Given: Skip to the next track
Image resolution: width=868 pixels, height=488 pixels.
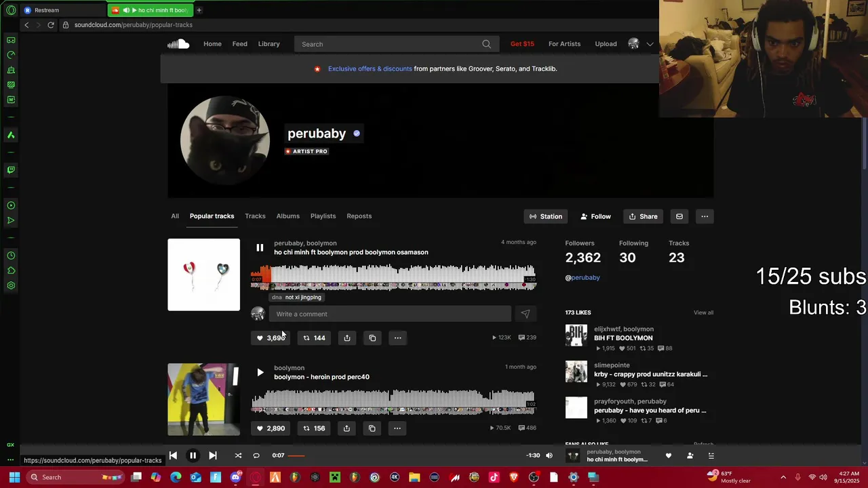Looking at the screenshot, I should pos(212,455).
